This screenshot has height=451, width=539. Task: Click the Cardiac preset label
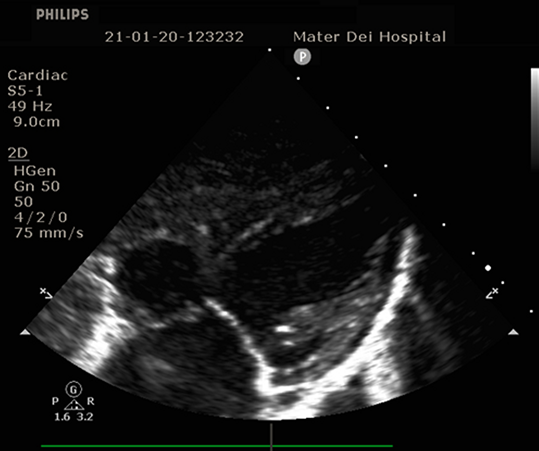coord(38,75)
